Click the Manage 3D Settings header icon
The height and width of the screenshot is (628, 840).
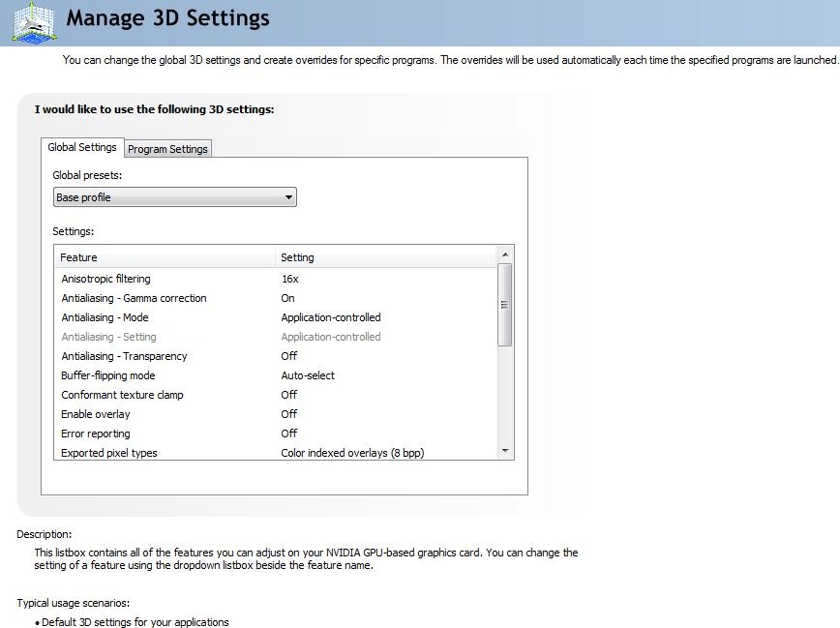[x=35, y=22]
